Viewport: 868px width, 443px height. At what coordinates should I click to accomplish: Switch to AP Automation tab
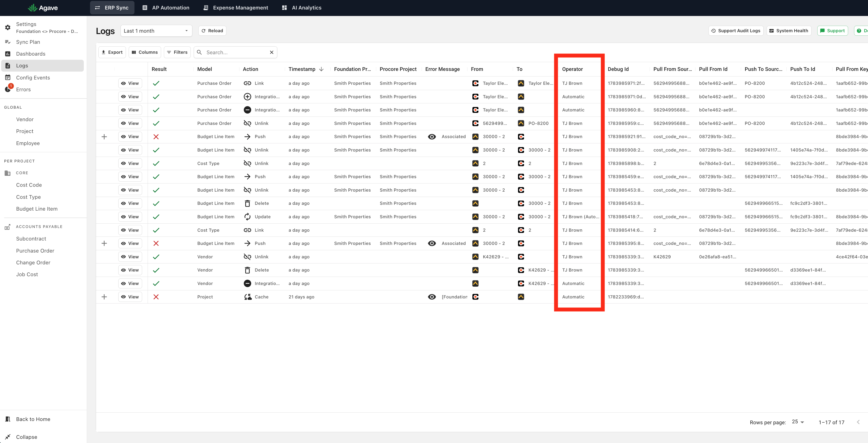tap(166, 8)
